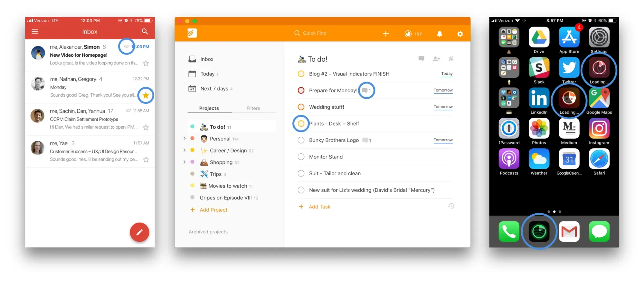Switch to the Projects tab
This screenshot has height=282, width=644.
click(209, 108)
